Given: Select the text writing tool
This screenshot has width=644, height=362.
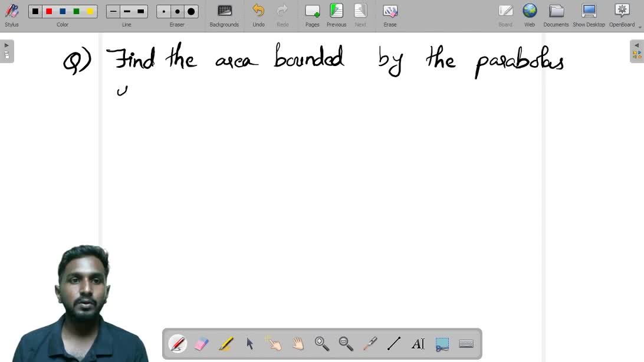Looking at the screenshot, I should point(418,344).
